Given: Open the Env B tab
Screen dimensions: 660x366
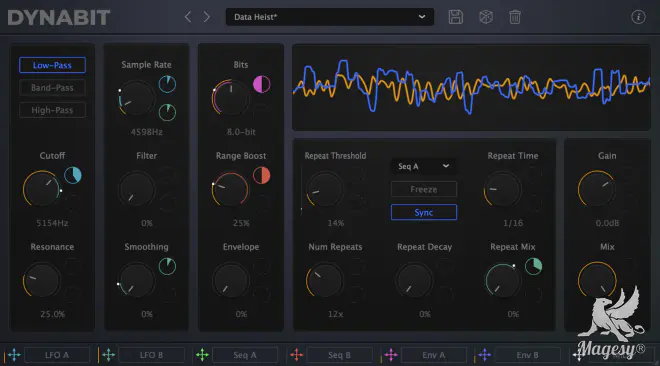Looking at the screenshot, I should click(x=527, y=355).
